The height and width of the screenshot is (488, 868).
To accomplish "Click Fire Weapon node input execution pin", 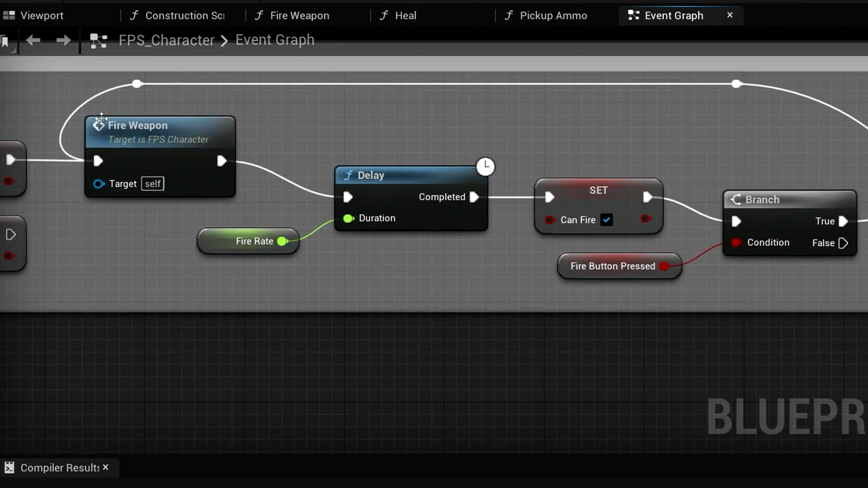I will point(98,161).
